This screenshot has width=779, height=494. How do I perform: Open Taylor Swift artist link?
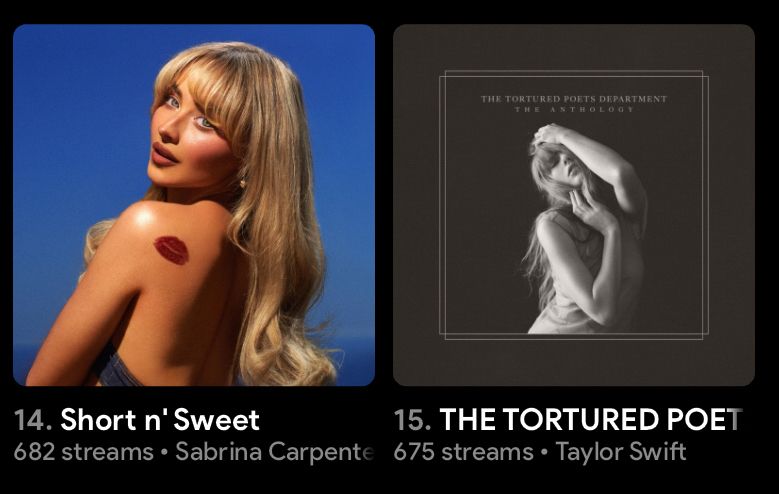coord(621,452)
